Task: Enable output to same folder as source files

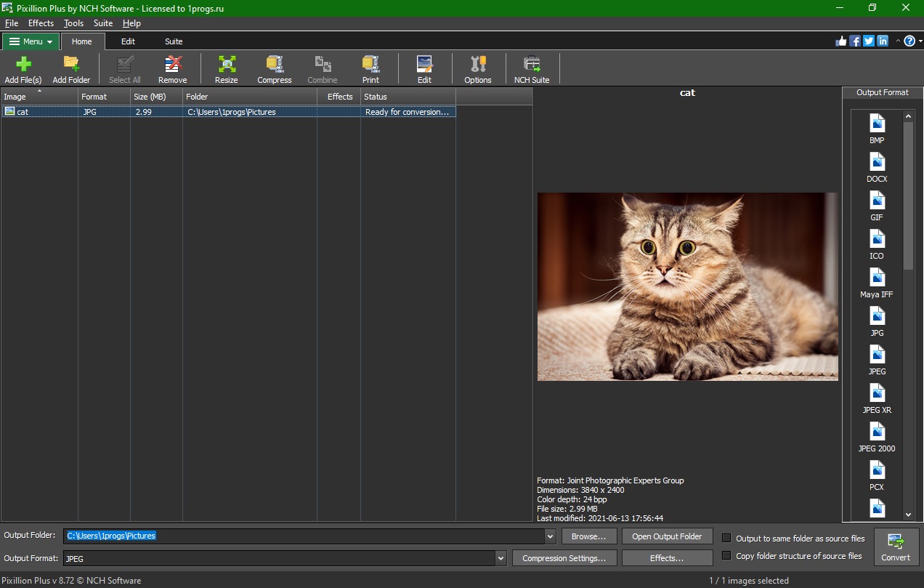Action: click(727, 538)
